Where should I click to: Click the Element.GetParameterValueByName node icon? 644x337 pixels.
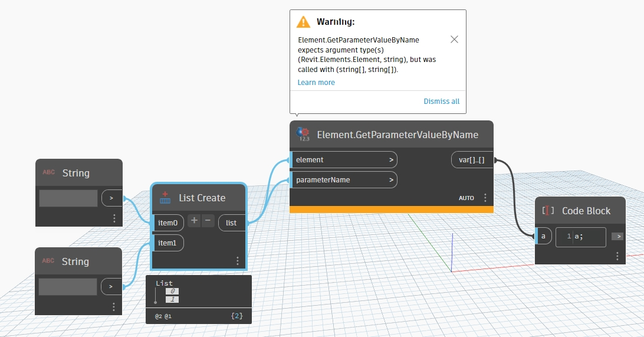[x=304, y=134]
